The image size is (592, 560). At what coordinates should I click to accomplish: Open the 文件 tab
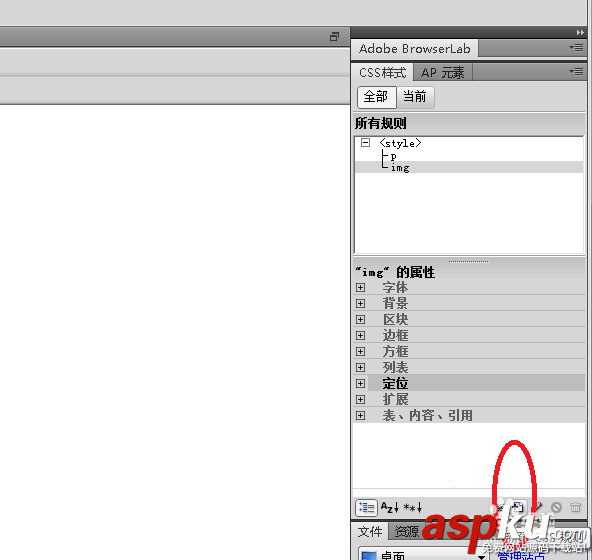click(370, 532)
